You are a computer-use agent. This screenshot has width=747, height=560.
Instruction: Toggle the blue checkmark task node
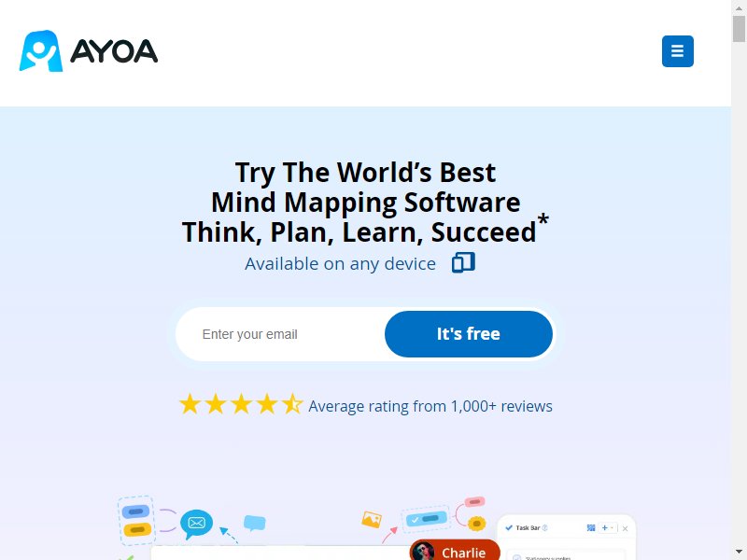(426, 519)
